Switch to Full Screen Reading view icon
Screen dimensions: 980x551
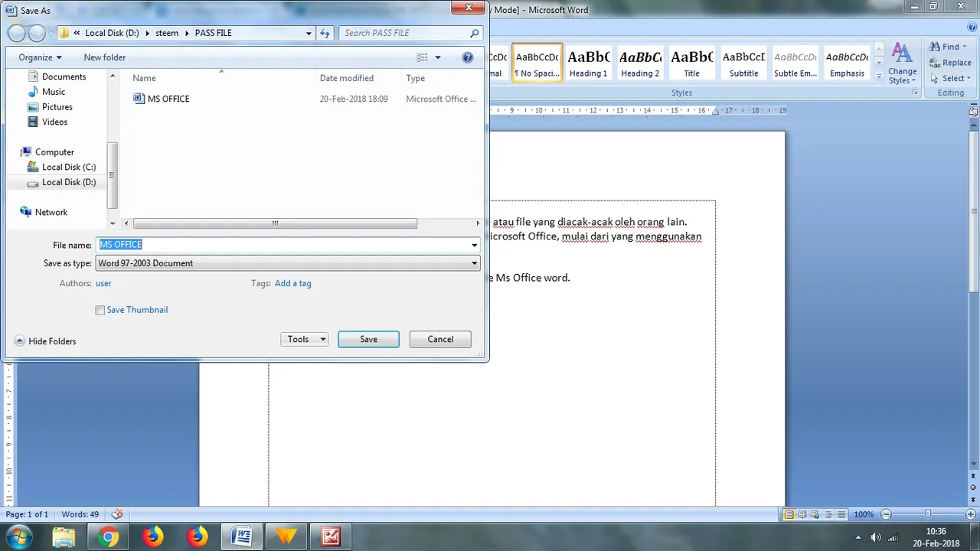click(802, 515)
